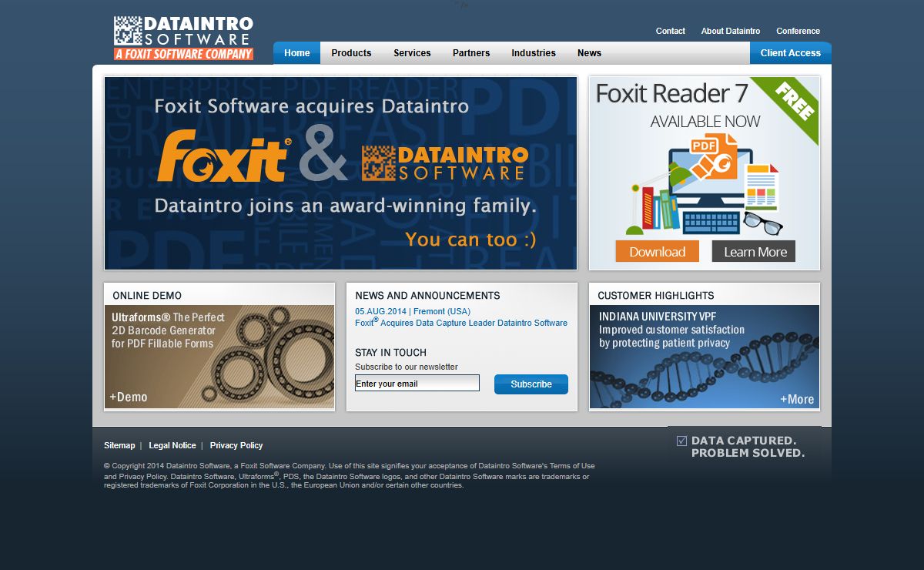Click the NEWS AND ANNOUNCEMENTS heading
The image size is (924, 570).
tap(427, 295)
